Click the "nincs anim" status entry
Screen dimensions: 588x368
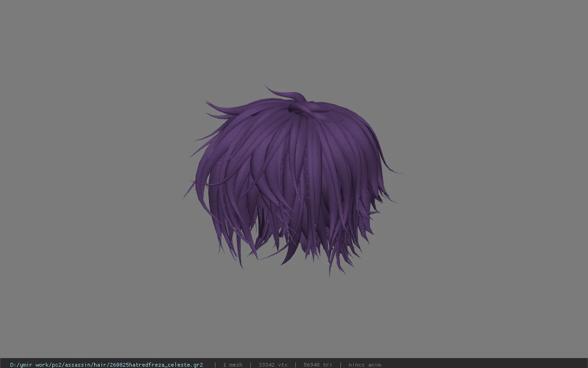pos(365,365)
